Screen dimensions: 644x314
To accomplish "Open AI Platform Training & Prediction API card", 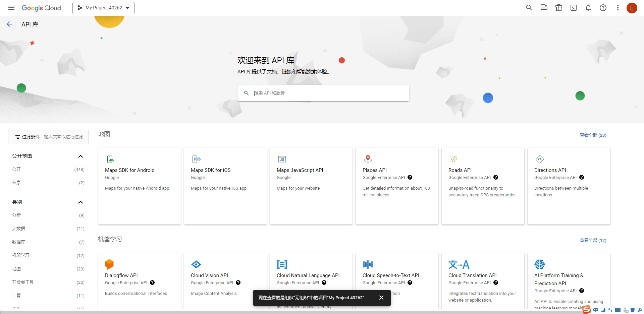I will [569, 281].
